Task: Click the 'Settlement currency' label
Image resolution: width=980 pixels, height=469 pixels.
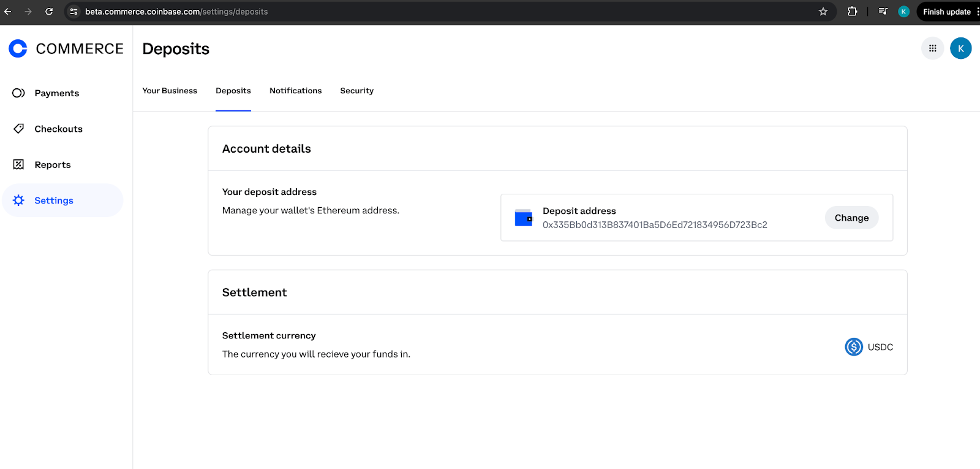Action: tap(269, 335)
